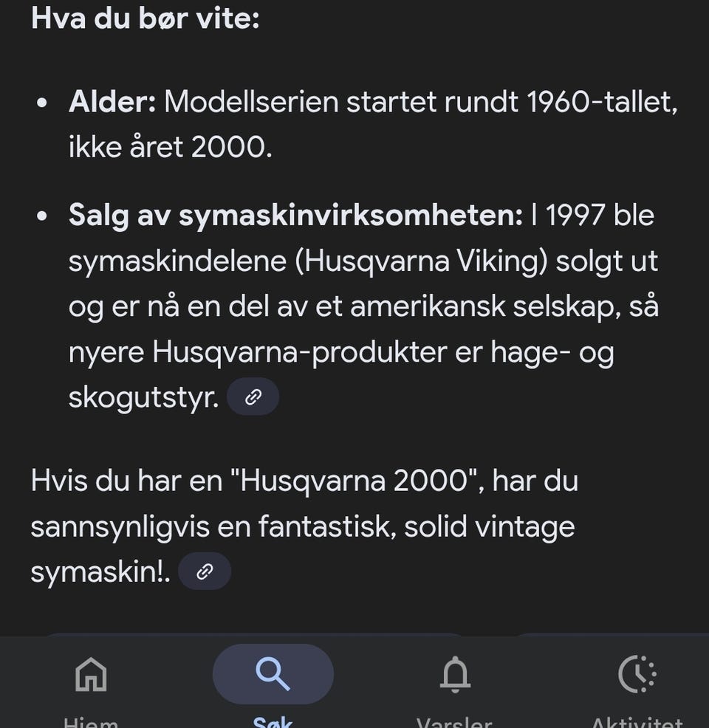This screenshot has height=728, width=709.
Task: Tap the Aktivitet clock icon
Action: point(637,673)
